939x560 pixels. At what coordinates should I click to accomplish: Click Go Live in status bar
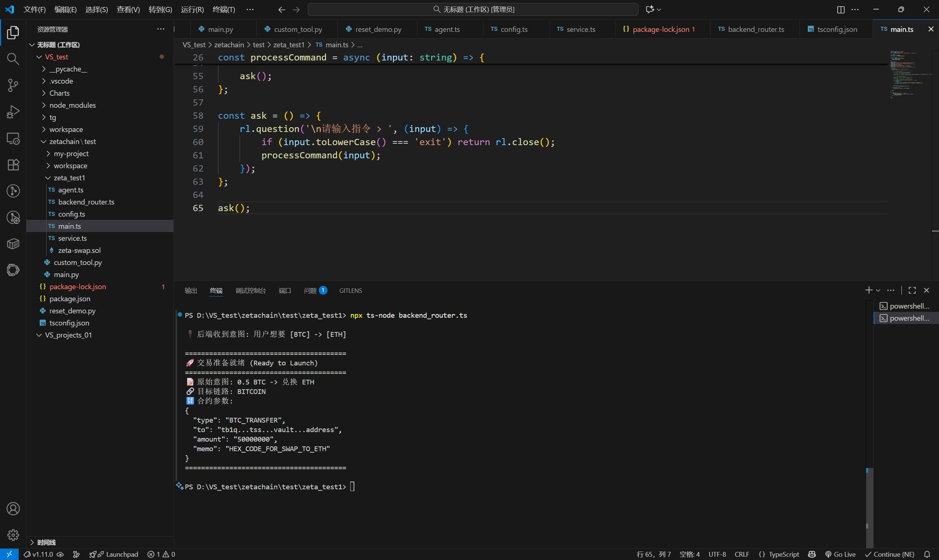pos(840,555)
